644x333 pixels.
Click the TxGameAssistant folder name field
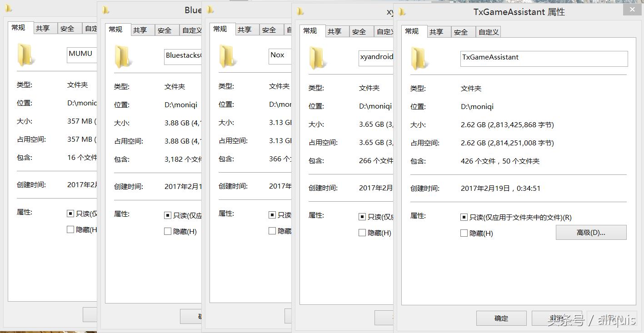pos(543,59)
